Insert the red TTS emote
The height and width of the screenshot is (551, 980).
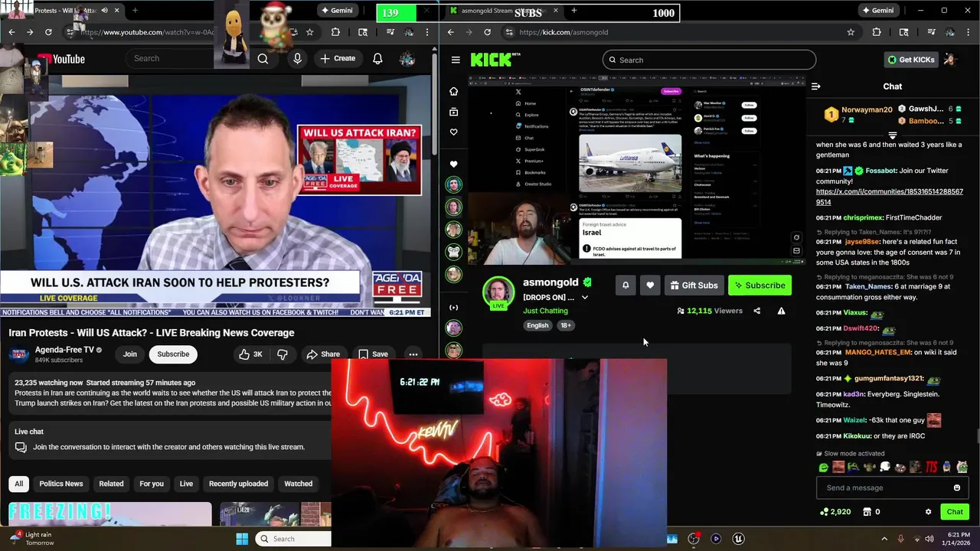pyautogui.click(x=932, y=467)
